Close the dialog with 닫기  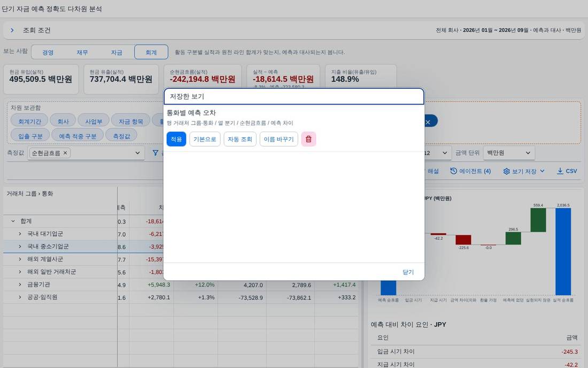pos(408,272)
